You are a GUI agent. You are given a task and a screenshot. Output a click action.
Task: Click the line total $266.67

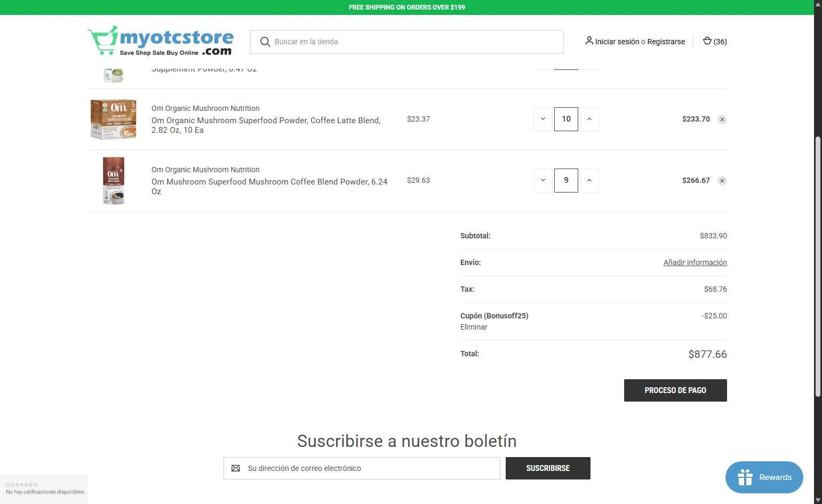click(696, 180)
